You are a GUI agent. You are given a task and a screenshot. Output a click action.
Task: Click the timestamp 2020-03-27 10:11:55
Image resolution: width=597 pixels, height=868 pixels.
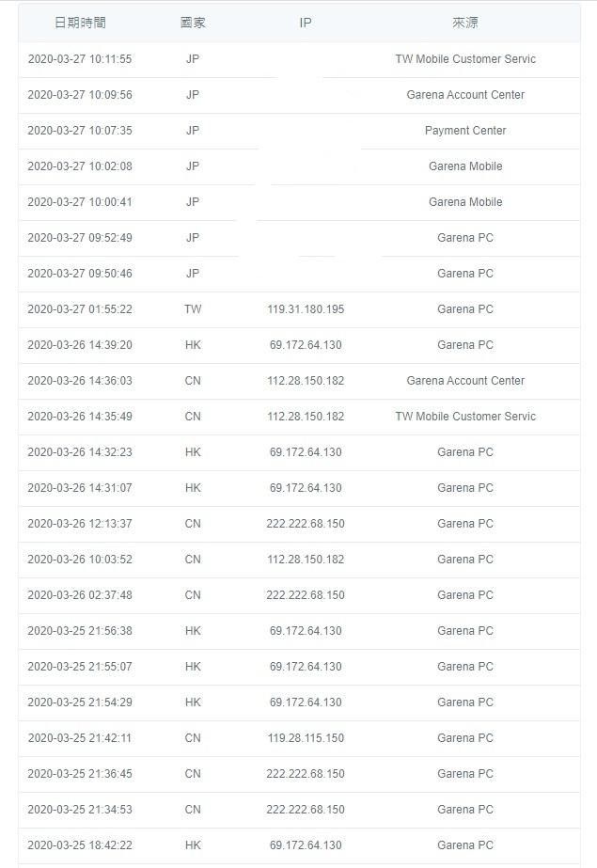tap(80, 59)
